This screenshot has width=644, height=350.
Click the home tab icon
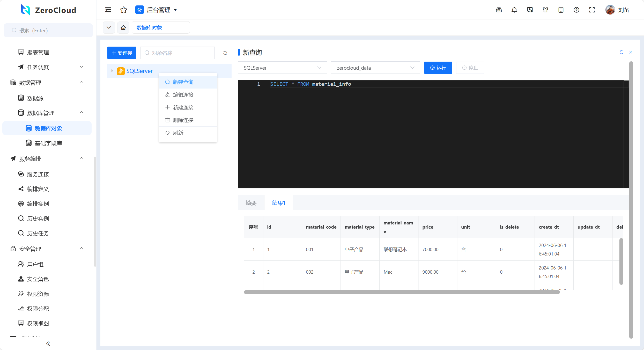[x=123, y=27]
